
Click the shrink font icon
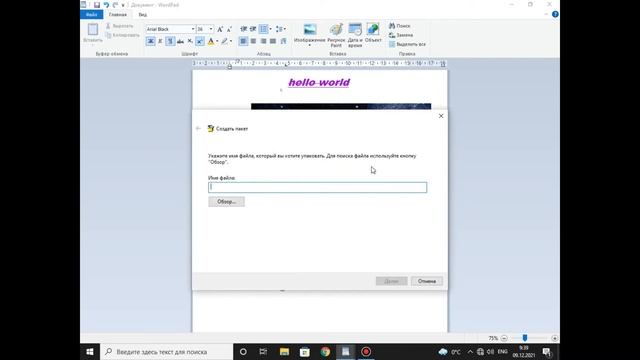(229, 29)
